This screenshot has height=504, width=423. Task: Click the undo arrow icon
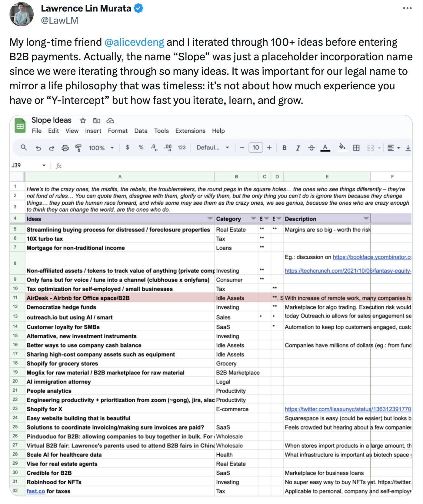[38, 148]
